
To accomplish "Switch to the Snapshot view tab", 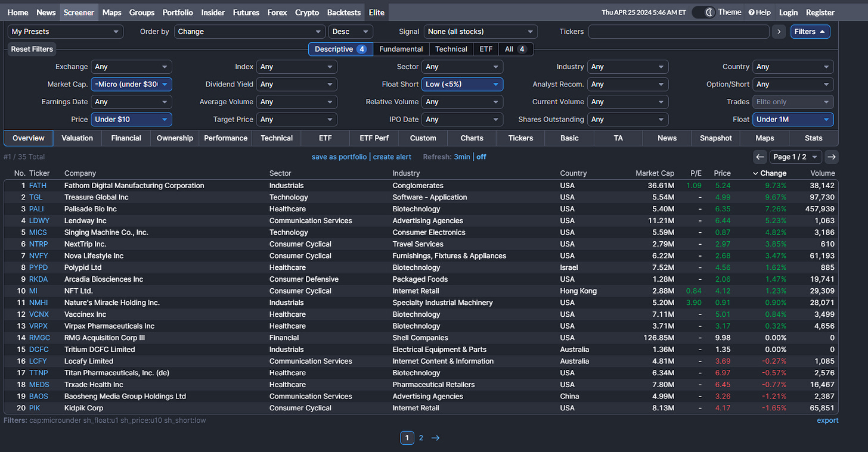I will (715, 138).
